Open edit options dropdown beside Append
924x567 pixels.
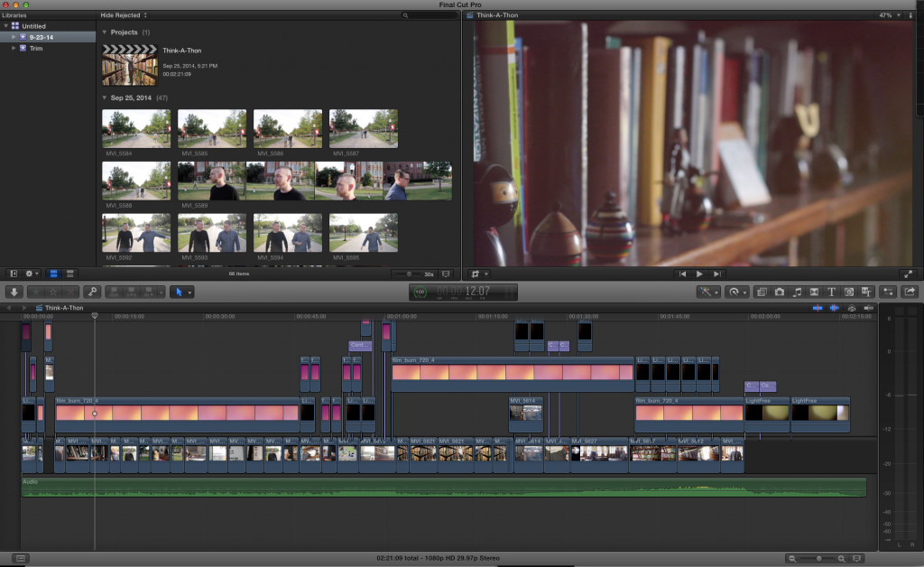(x=161, y=292)
